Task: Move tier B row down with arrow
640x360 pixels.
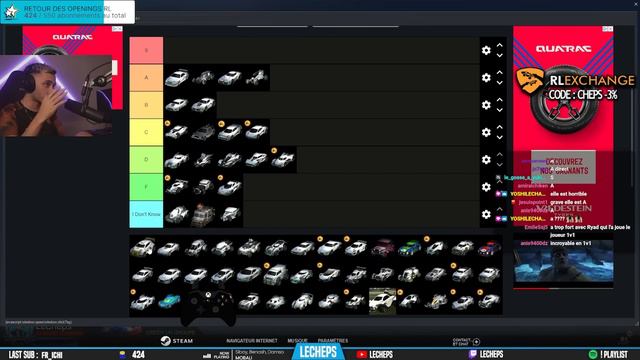Action: (500, 110)
